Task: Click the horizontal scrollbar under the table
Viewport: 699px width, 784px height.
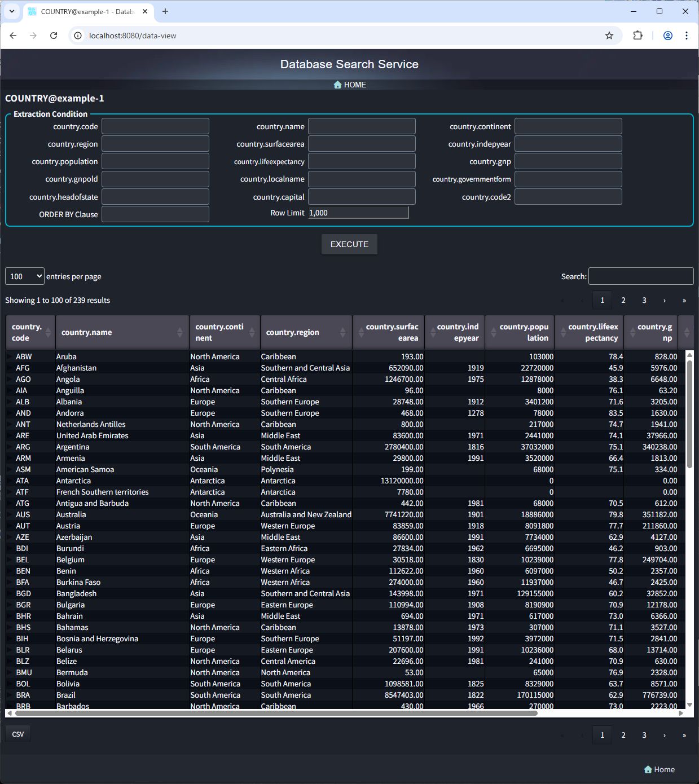Action: pyautogui.click(x=276, y=713)
